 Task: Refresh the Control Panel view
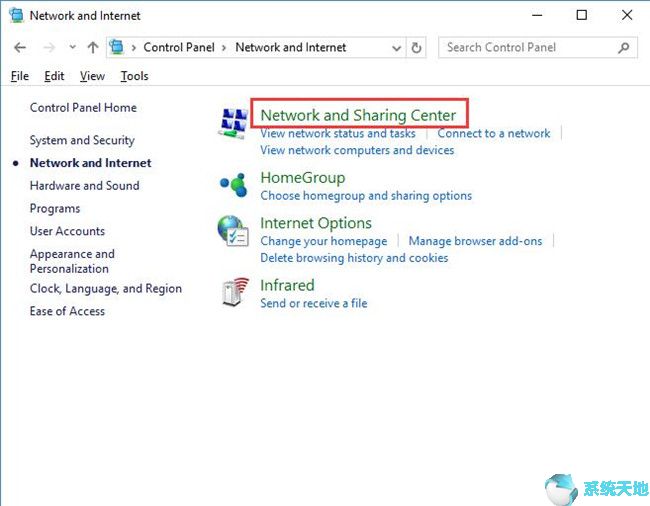417,47
